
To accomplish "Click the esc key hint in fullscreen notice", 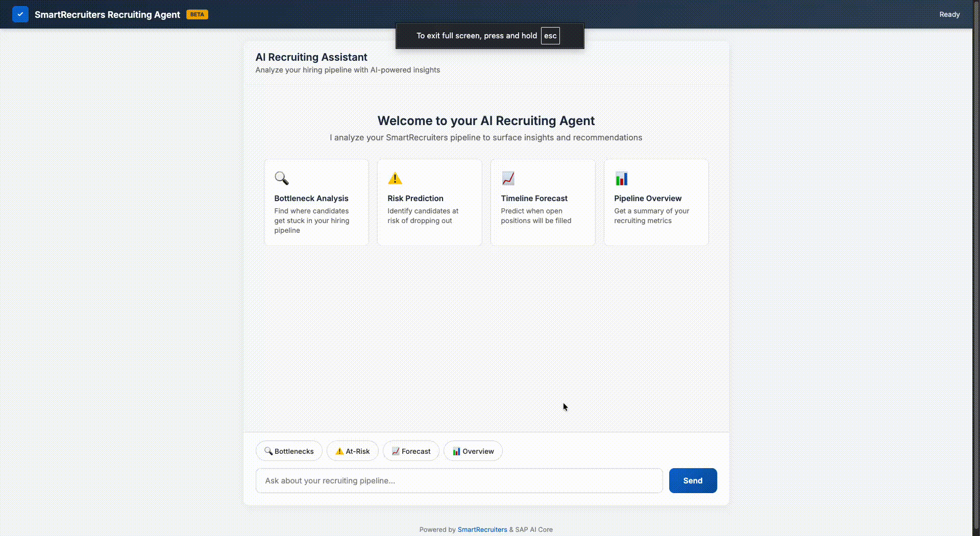I will [x=550, y=36].
